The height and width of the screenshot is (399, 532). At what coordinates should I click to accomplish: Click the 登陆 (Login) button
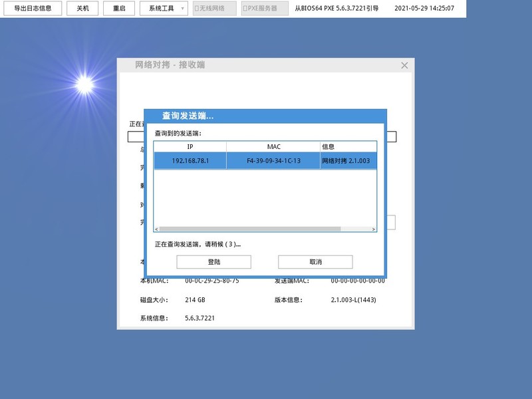pos(215,261)
